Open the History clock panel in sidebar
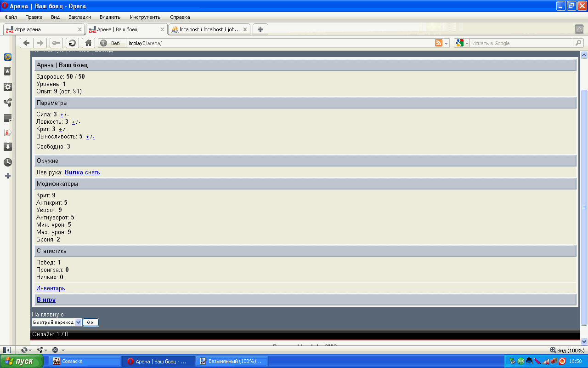 (8, 162)
